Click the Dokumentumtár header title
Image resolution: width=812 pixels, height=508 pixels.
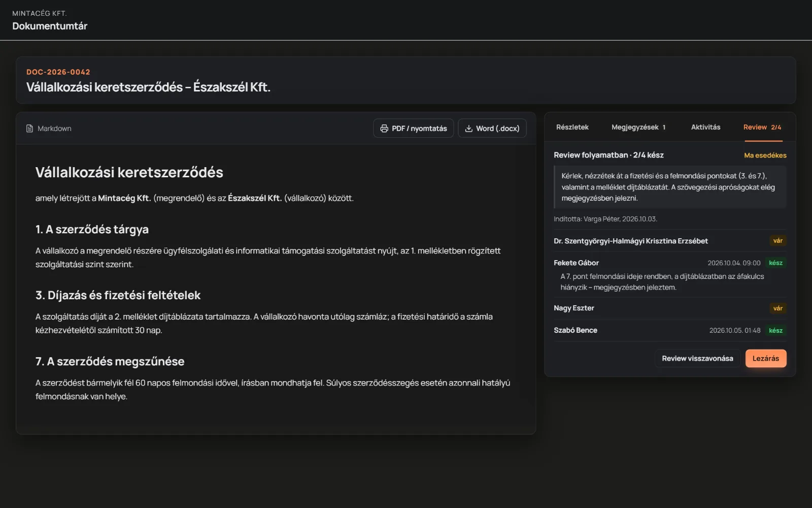(50, 26)
